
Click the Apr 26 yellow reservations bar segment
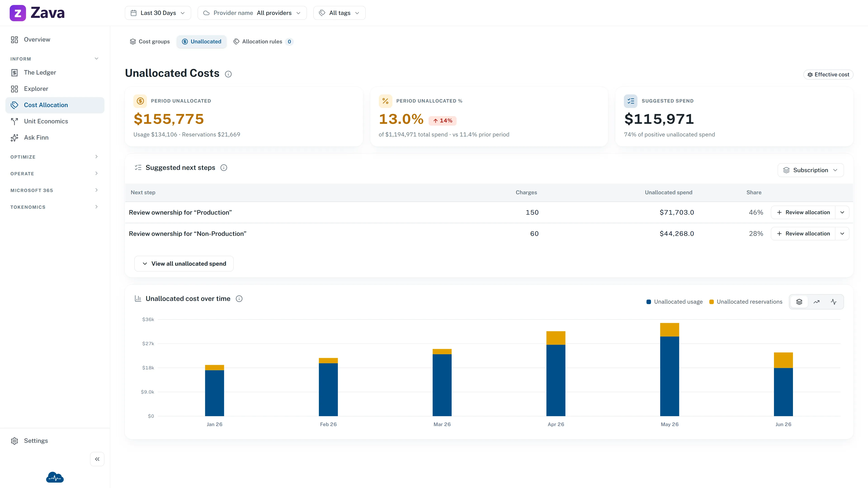556,338
